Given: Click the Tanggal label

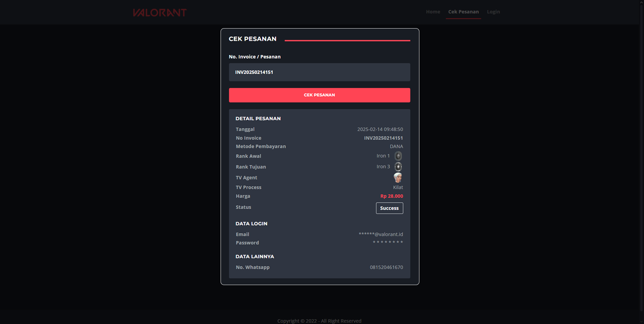Looking at the screenshot, I should point(245,129).
